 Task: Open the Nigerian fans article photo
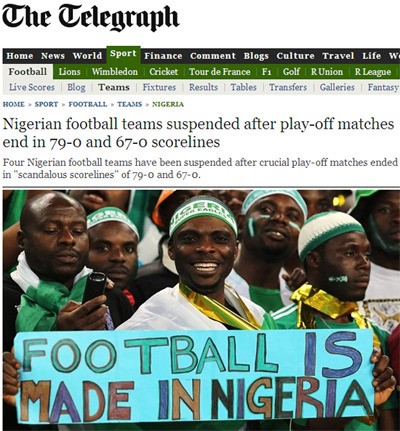click(x=201, y=309)
